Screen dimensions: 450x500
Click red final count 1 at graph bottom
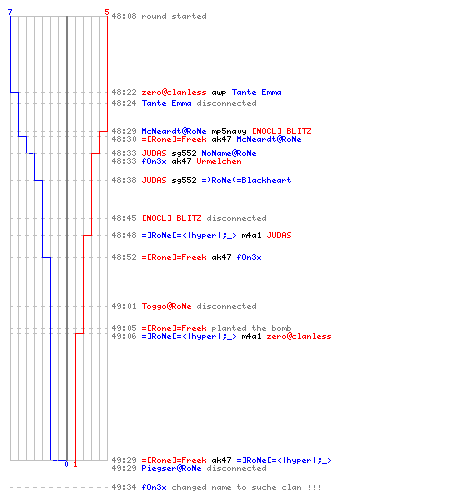click(75, 464)
